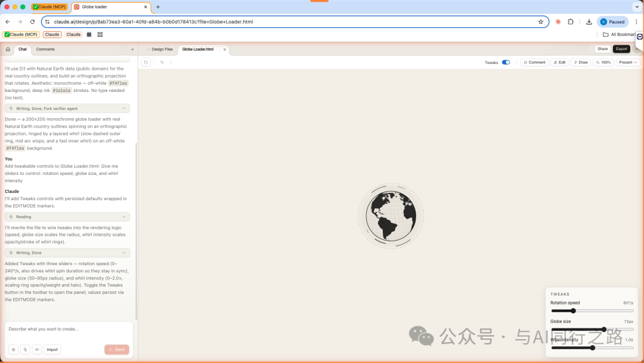644x363 pixels.
Task: Click the Rotation speed slider handle
Action: [573, 310]
